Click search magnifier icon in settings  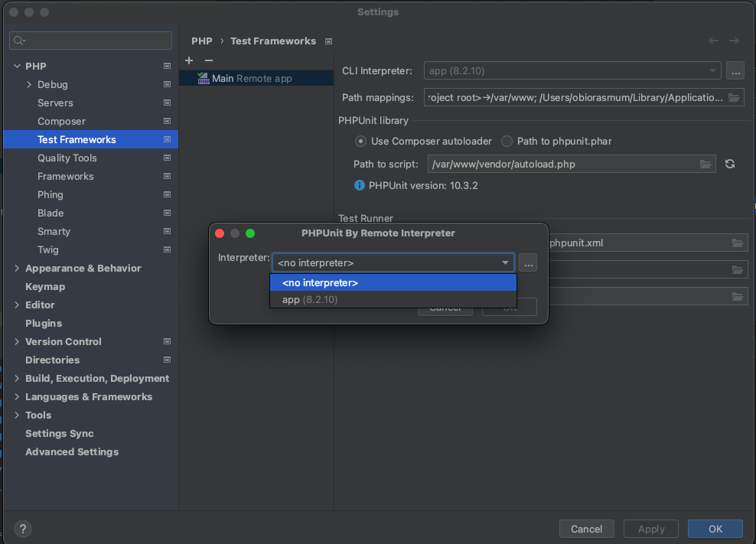[x=19, y=41]
